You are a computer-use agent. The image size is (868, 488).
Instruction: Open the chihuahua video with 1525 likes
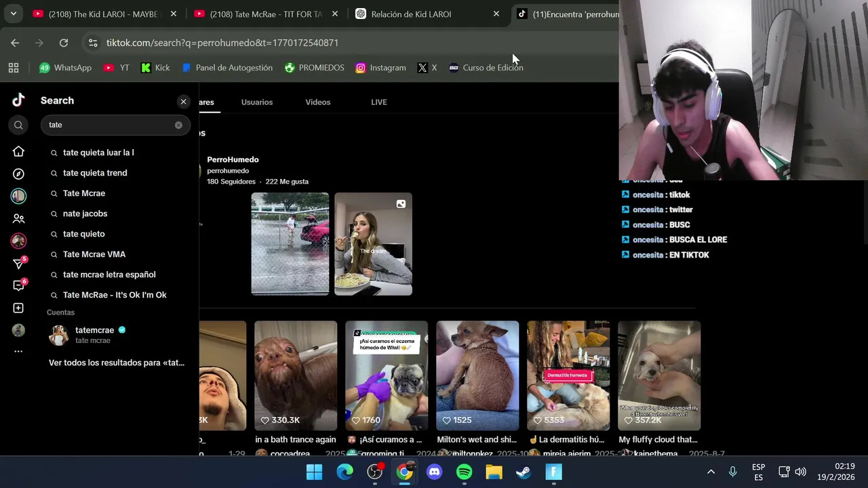(x=477, y=375)
